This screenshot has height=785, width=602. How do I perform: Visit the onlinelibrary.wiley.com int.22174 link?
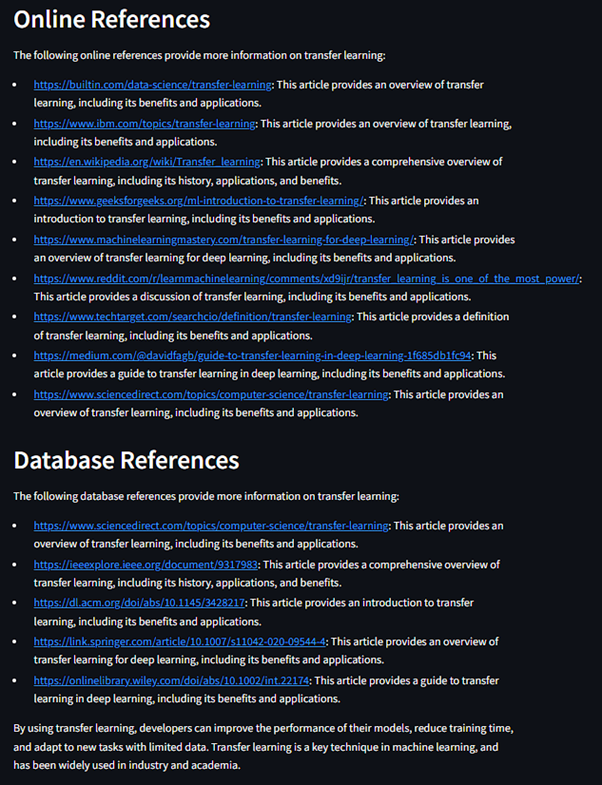(171, 681)
